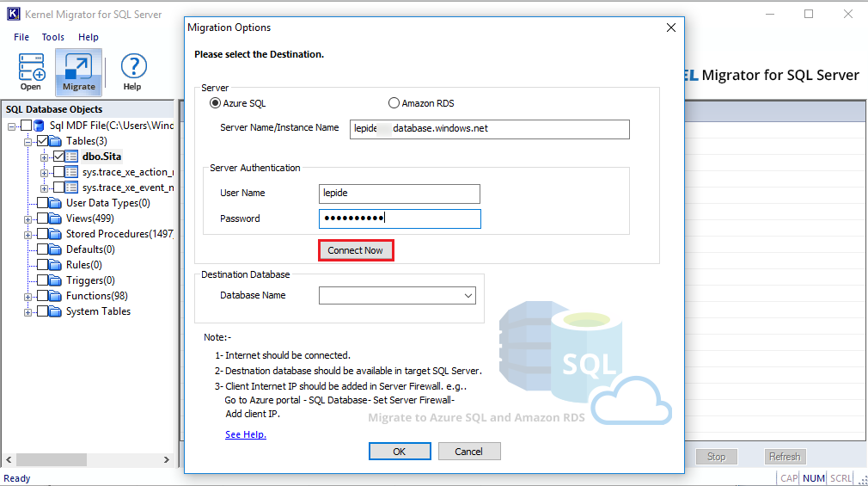Check the sys.trace_xe_event table checkbox
Viewport: 868px width, 486px height.
pos(58,188)
